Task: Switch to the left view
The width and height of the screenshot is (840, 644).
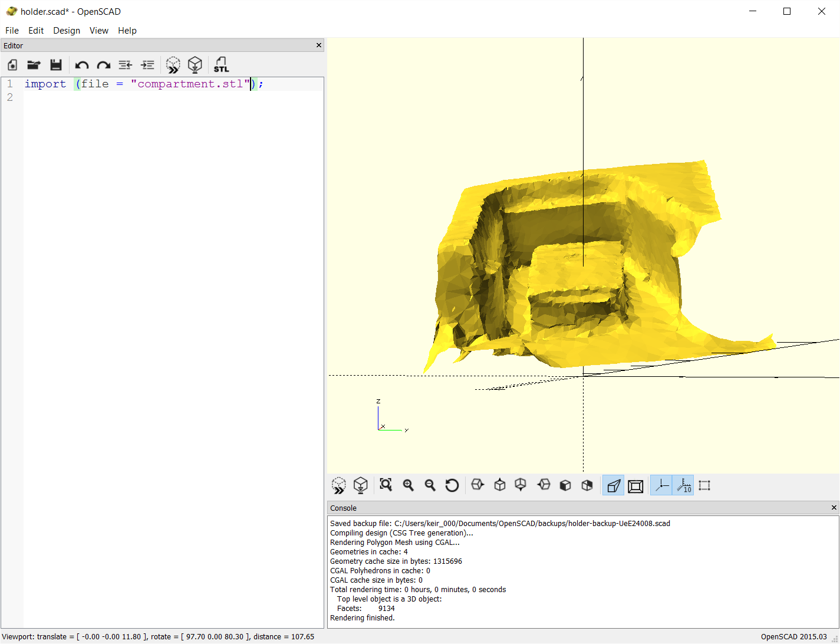Action: pos(543,485)
